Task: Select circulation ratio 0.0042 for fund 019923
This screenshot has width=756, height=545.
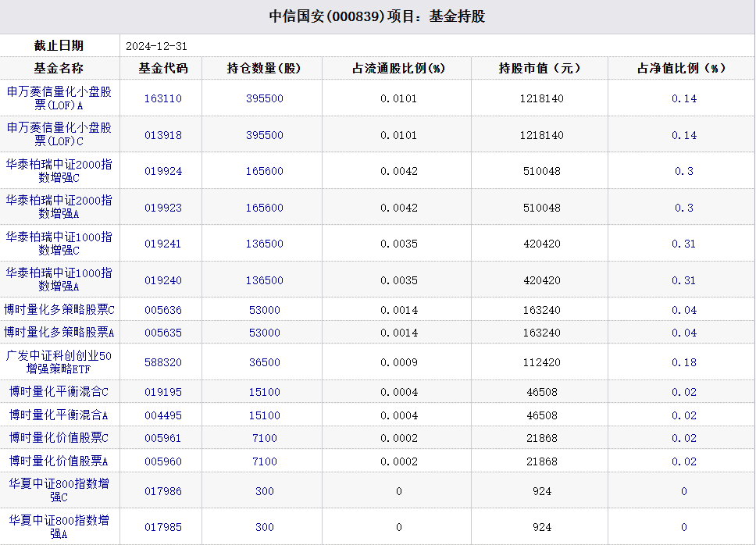Action: [x=399, y=208]
